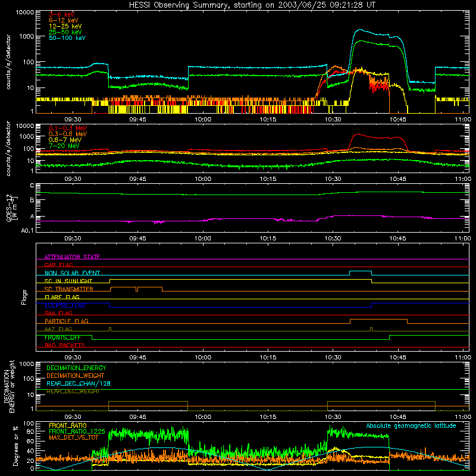
Task: Click the HESSI Observing Summary plot title
Action: (252, 5)
